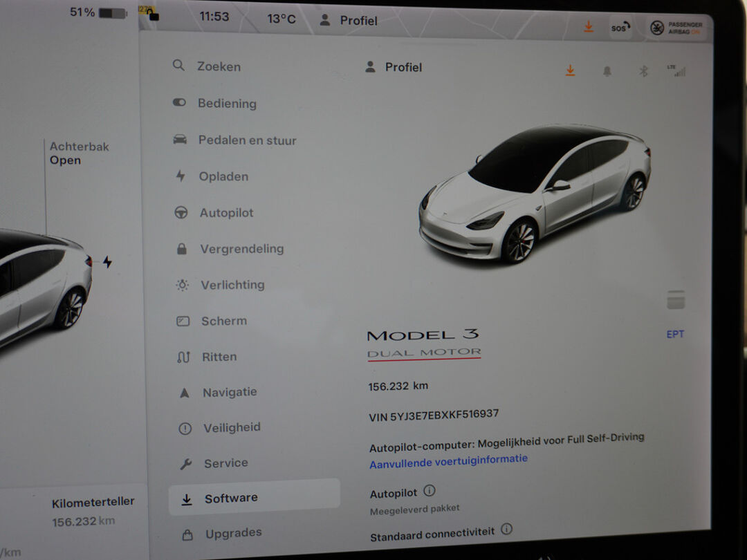747x560 pixels.
Task: Click the LTE signal strength icon
Action: 676,71
